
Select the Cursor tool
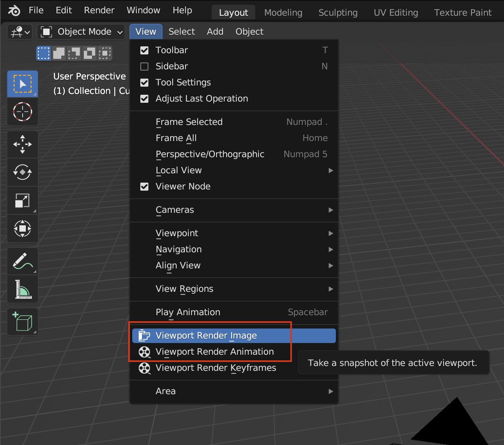(22, 112)
